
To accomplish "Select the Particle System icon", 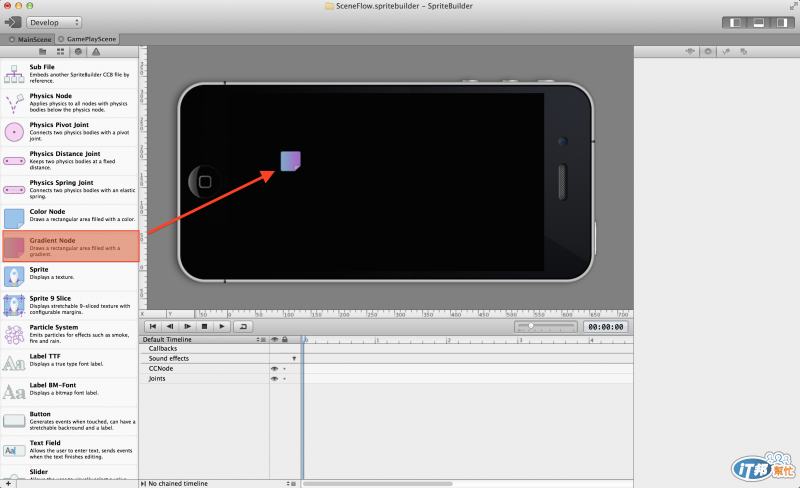I will [x=14, y=335].
